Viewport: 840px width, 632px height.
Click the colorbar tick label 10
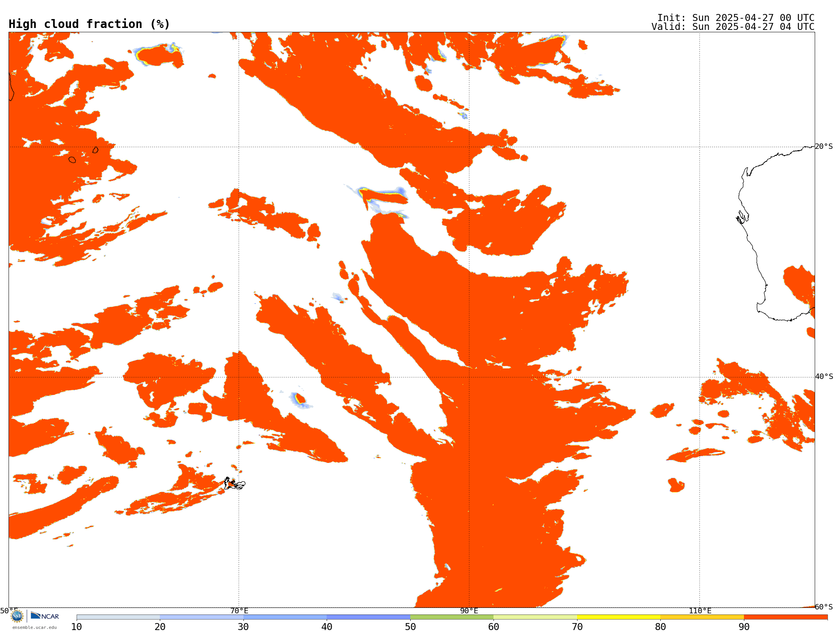[77, 627]
